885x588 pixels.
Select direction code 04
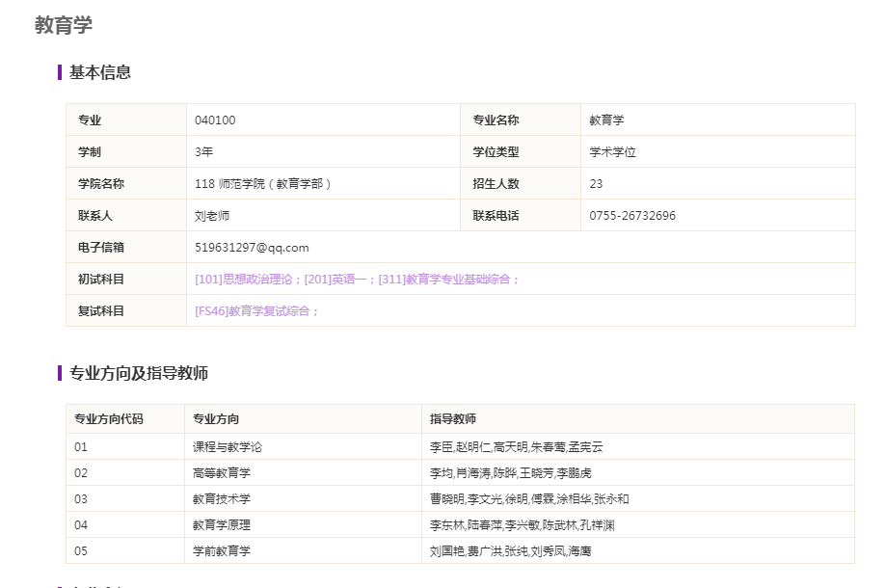81,524
